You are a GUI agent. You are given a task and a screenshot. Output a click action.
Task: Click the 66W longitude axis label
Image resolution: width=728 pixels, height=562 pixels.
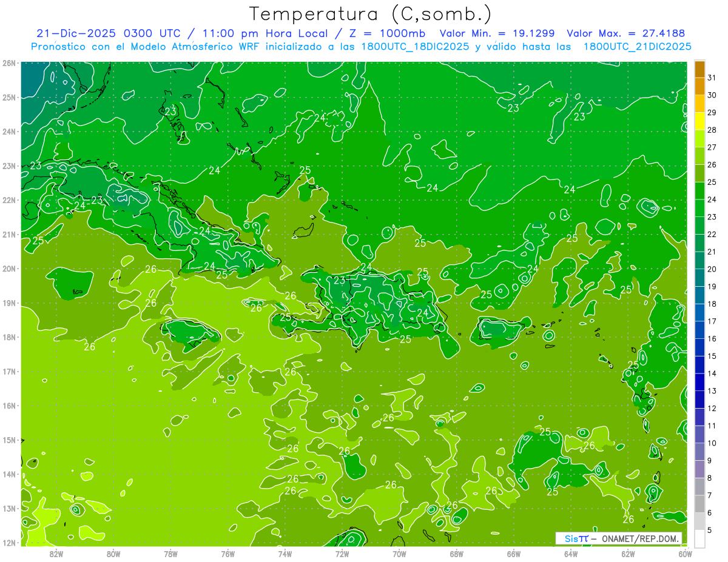click(514, 554)
